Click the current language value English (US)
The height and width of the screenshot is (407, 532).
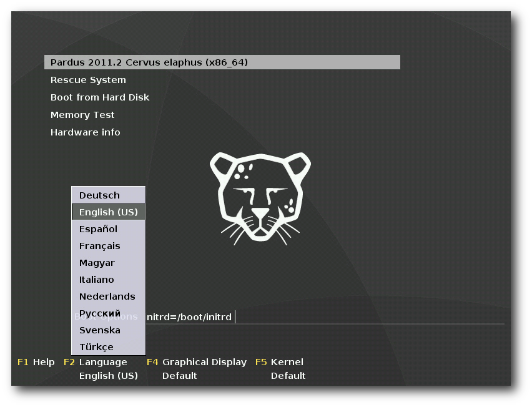[x=109, y=376]
